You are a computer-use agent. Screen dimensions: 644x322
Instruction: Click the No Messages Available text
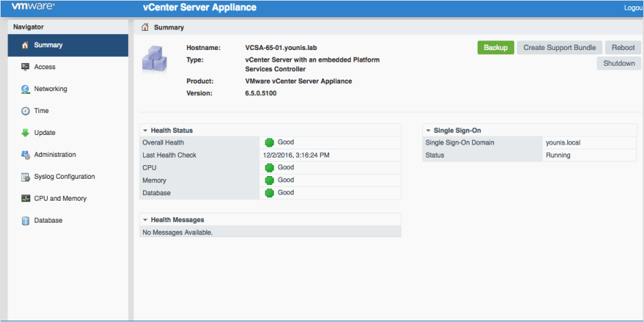[177, 233]
